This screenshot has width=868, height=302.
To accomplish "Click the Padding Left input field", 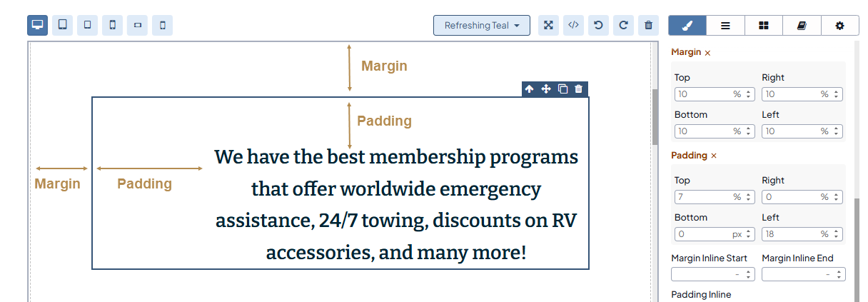I will (789, 233).
